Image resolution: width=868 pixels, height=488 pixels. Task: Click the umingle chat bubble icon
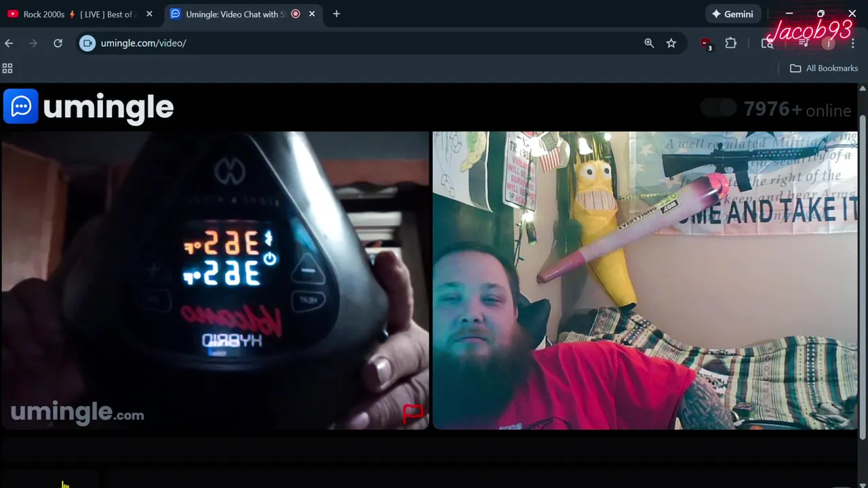20,106
